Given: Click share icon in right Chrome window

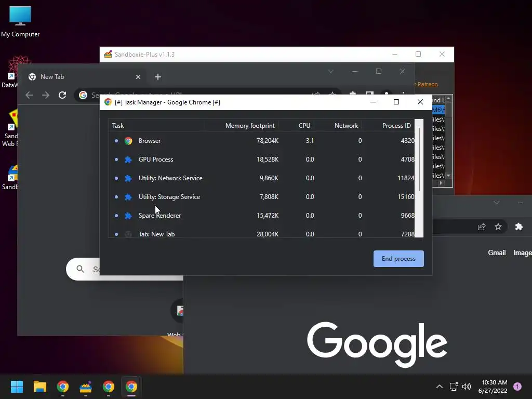Looking at the screenshot, I should click(x=482, y=227).
